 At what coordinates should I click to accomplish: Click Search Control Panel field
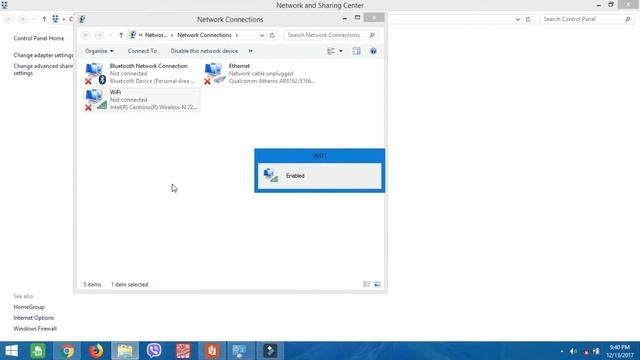pos(586,19)
